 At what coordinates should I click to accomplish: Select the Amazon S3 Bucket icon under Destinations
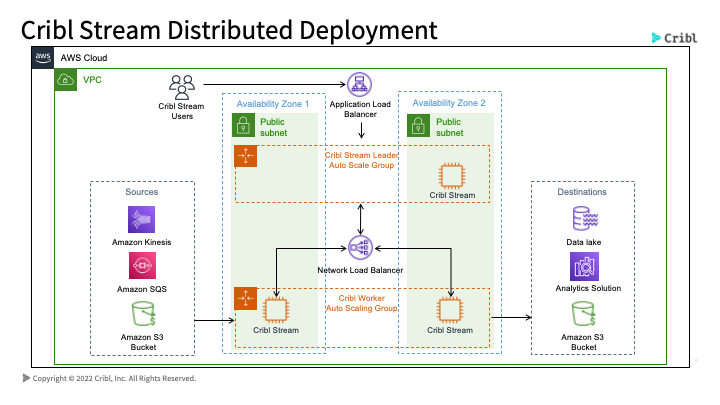583,314
